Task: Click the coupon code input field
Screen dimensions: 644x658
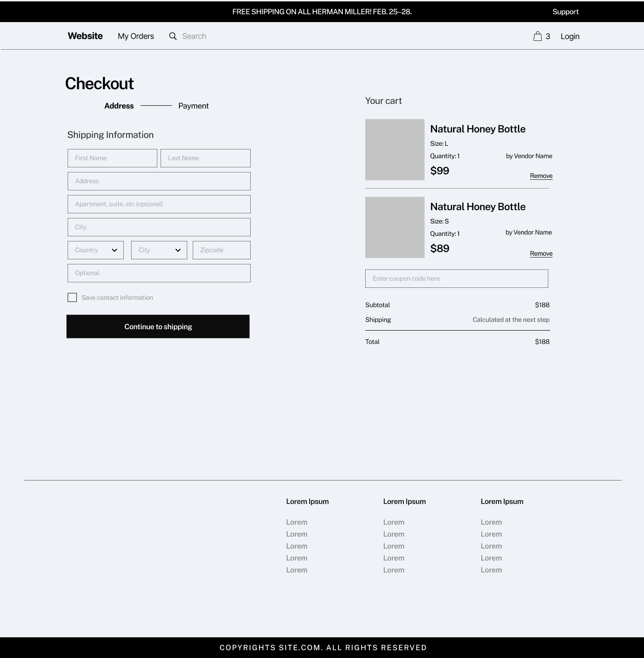Action: (x=457, y=279)
